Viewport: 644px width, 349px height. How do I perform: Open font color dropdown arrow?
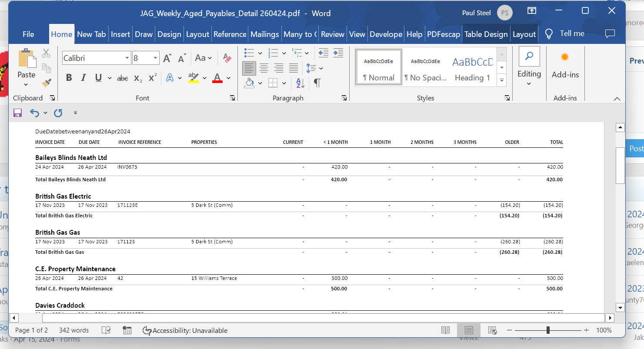228,78
